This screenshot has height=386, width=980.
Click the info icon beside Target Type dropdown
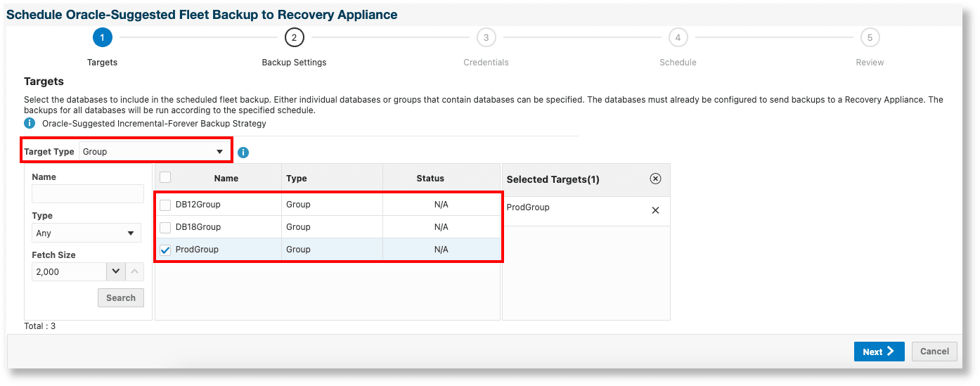tap(243, 153)
